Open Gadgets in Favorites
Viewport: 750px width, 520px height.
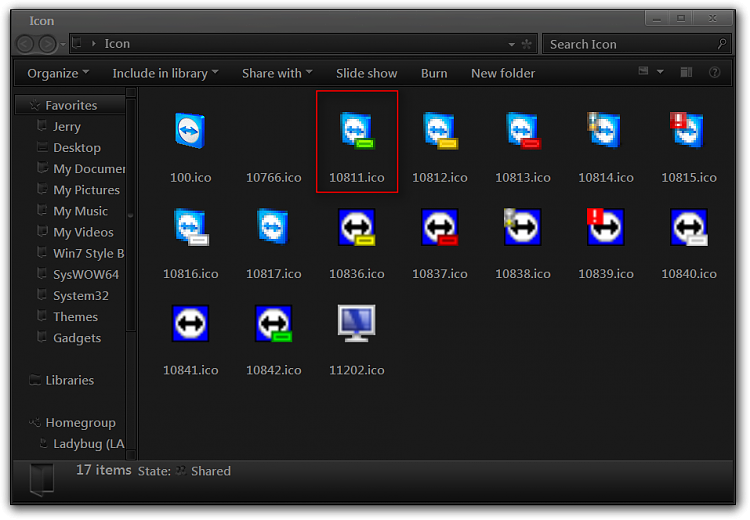pos(77,338)
